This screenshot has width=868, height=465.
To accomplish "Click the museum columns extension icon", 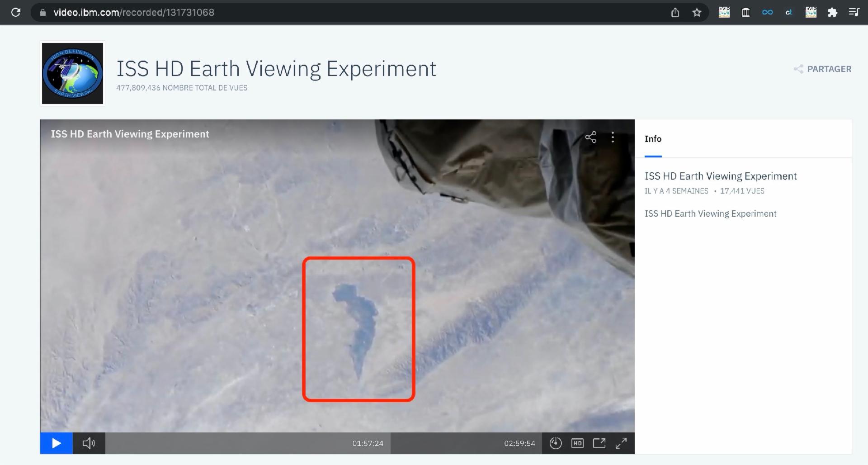I will tap(746, 12).
